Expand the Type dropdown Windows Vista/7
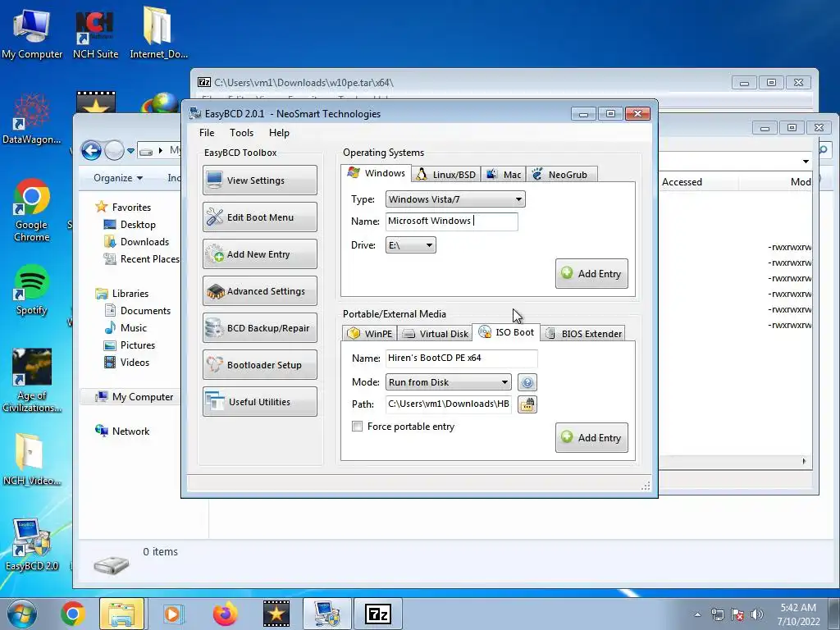This screenshot has height=630, width=840. (x=455, y=199)
